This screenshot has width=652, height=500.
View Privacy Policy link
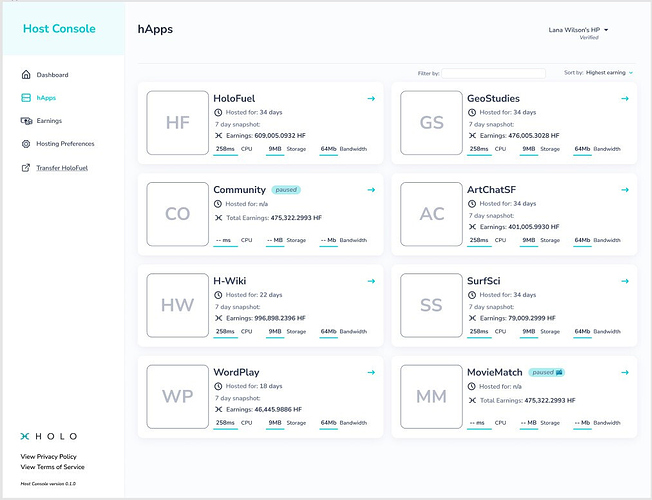point(49,456)
